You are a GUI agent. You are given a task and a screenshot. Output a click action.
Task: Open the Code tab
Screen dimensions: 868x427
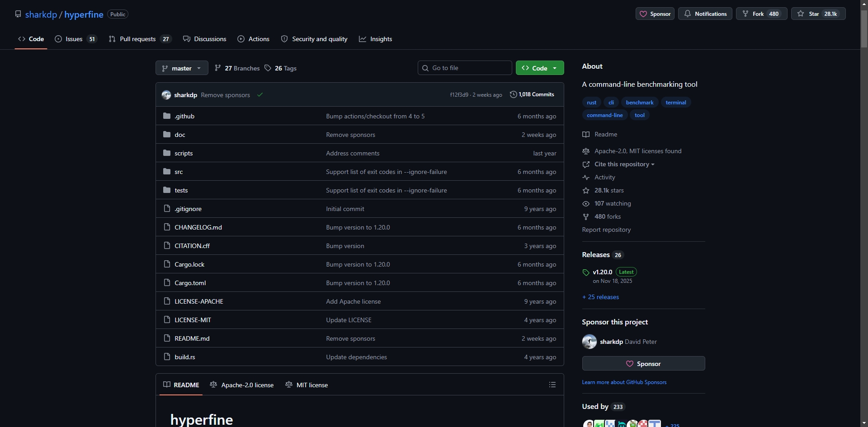point(31,39)
